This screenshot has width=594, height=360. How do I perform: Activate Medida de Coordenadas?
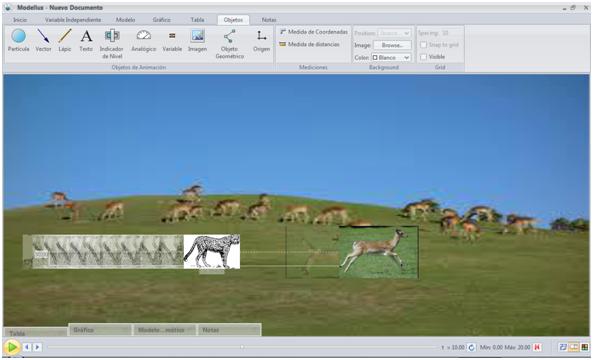pyautogui.click(x=314, y=32)
